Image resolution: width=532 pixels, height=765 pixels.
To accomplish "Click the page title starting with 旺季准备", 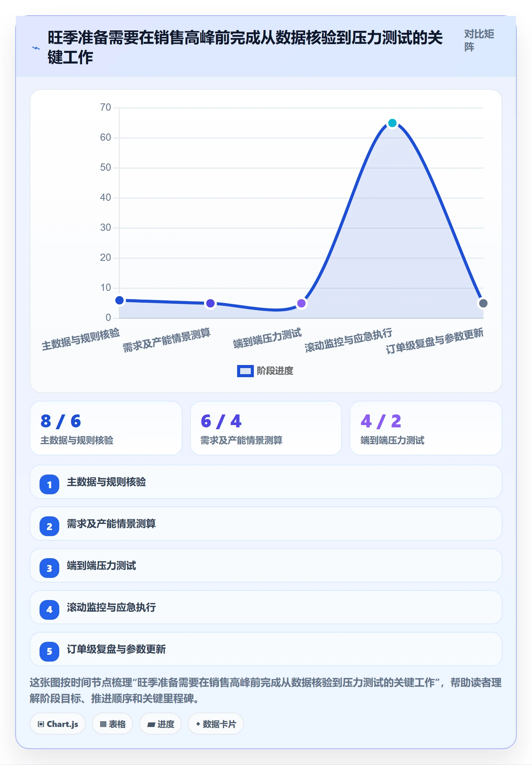I will tap(245, 48).
